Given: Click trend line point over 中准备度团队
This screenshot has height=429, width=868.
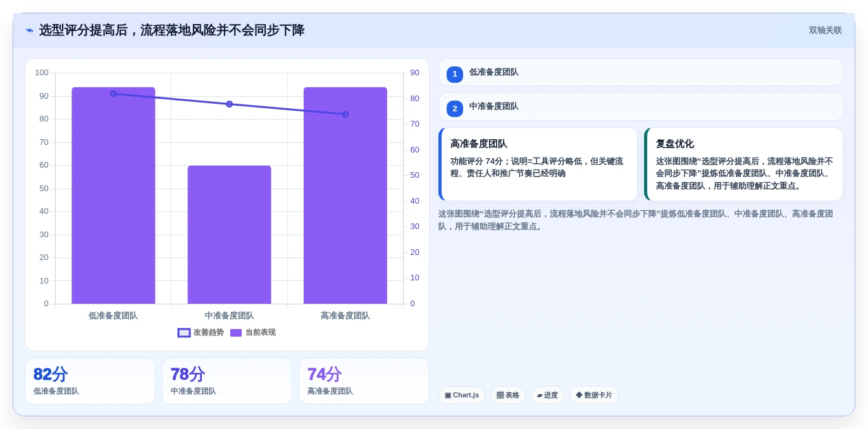Looking at the screenshot, I should 229,104.
